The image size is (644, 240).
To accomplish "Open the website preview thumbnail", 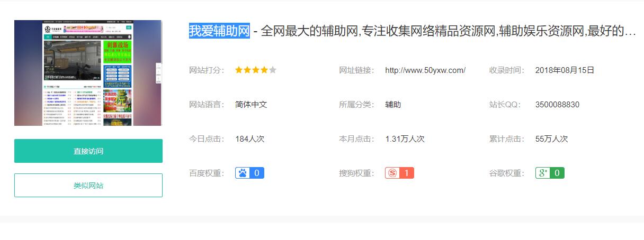I will 88,73.
